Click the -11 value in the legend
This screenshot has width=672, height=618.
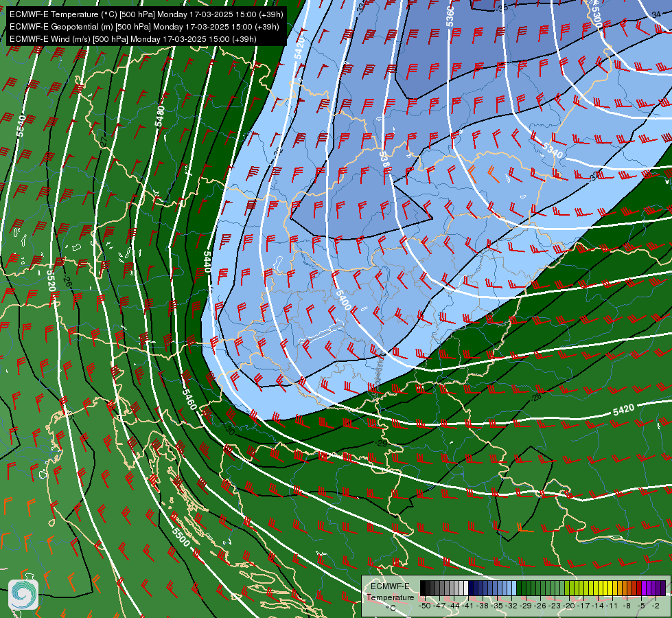pyautogui.click(x=612, y=606)
